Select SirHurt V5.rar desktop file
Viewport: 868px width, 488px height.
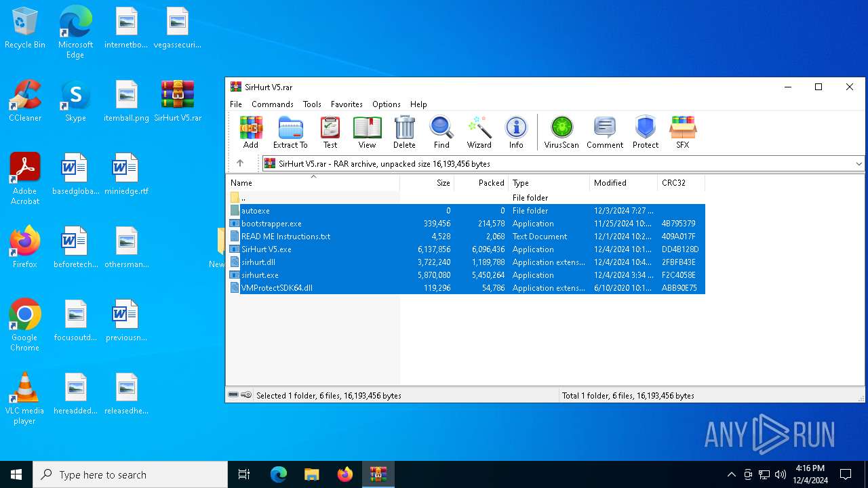click(178, 101)
